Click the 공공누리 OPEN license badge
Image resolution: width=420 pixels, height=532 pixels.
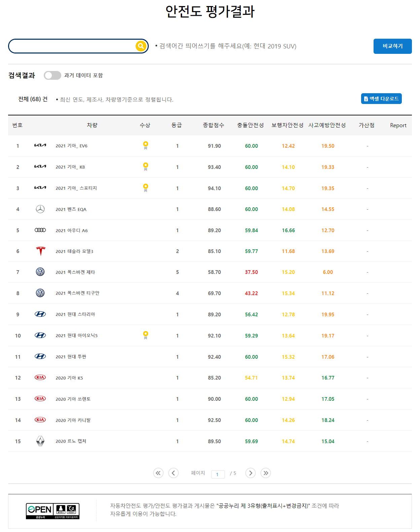(53, 511)
